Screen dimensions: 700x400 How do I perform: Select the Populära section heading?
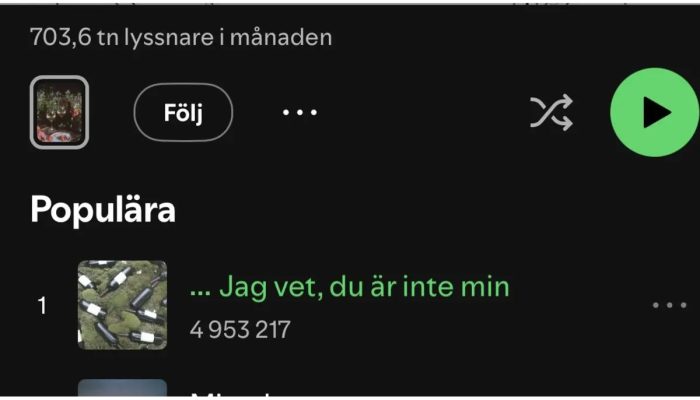pyautogui.click(x=103, y=209)
